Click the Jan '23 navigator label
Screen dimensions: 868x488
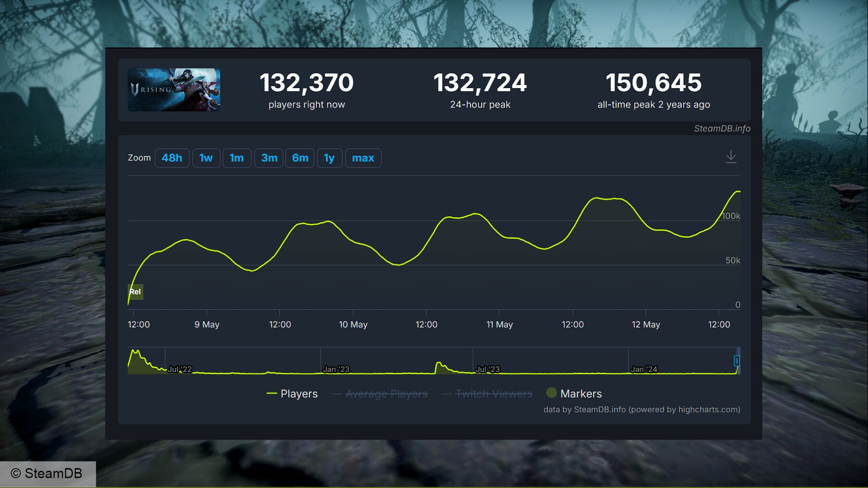click(x=336, y=369)
